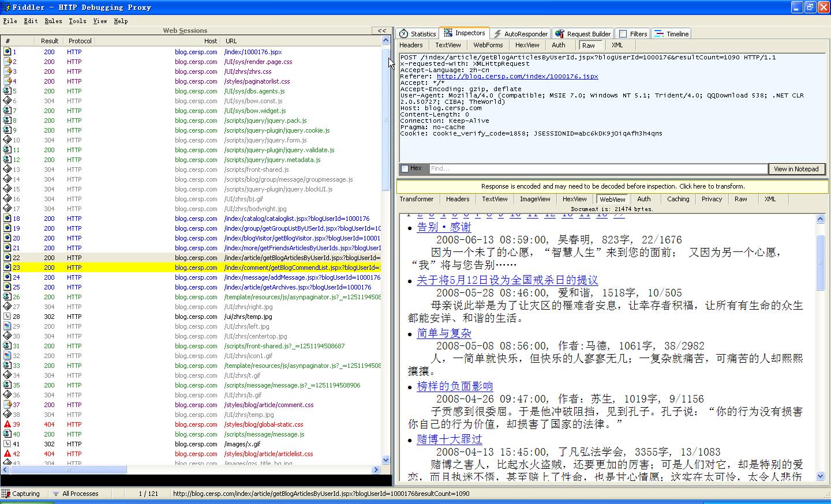The image size is (831, 504).
Task: Select session 25 /index/article/getArchives.jspx row
Action: coord(191,287)
